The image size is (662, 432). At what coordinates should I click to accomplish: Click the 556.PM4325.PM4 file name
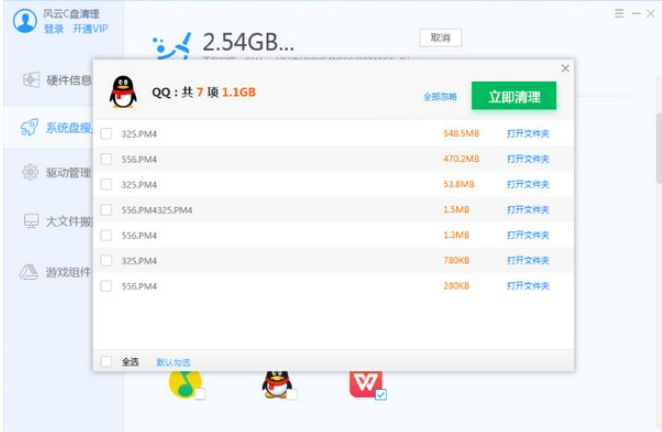tap(157, 210)
